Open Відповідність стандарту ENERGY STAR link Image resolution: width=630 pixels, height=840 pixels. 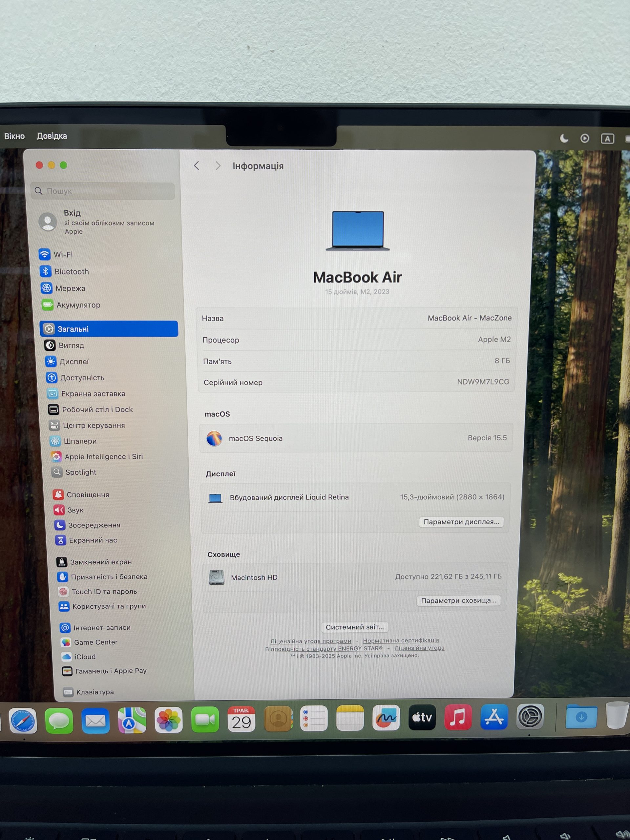[324, 648]
